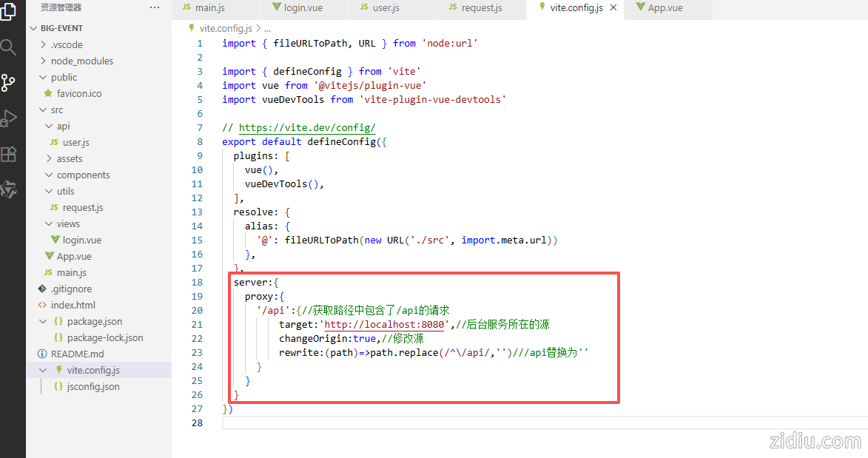868x458 pixels.
Task: Open the vite.dev/config link in comment
Action: pyautogui.click(x=306, y=128)
